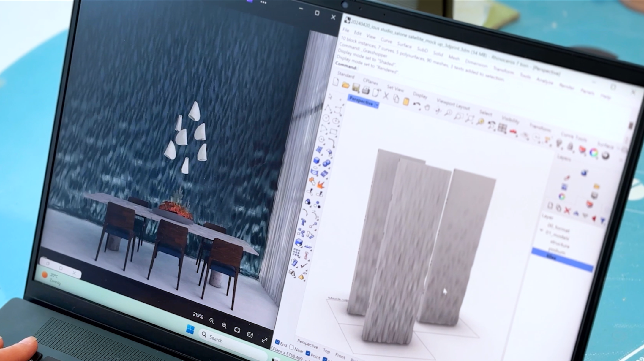
Task: Click the Print icon in Rhino toolbar
Action: (366, 90)
